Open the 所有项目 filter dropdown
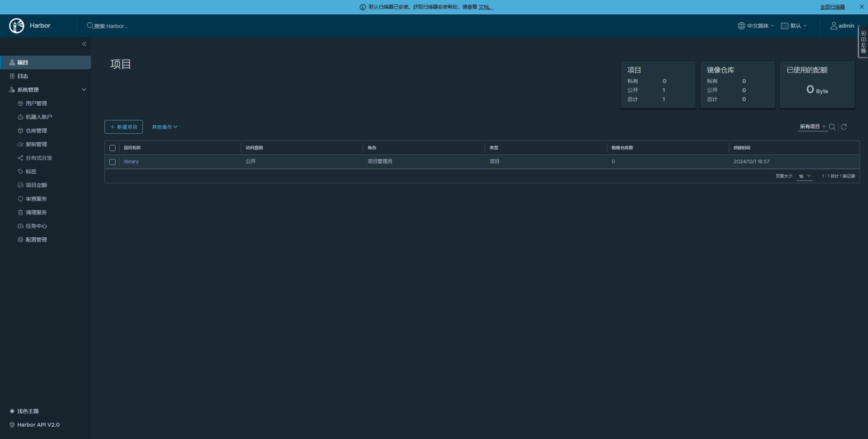This screenshot has width=868, height=439. (x=812, y=126)
